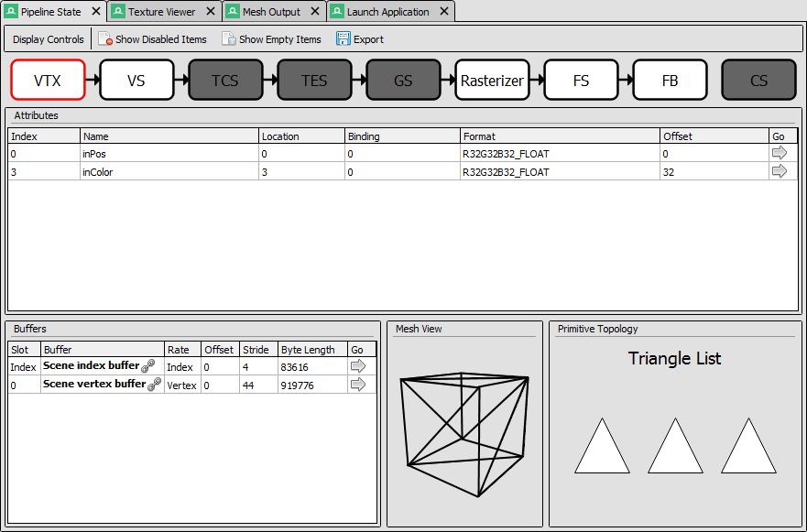The height and width of the screenshot is (532, 807).
Task: Switch to the Texture Viewer tab
Action: (161, 12)
